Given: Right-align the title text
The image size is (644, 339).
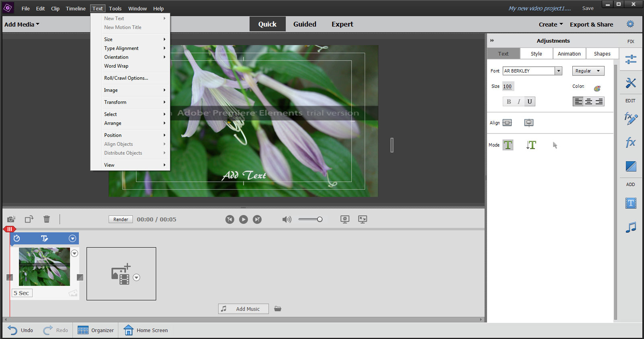Looking at the screenshot, I should pos(599,102).
